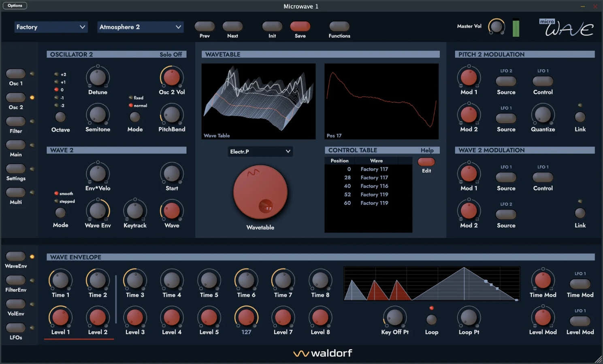Open the Electr.P wavetable dropdown
This screenshot has width=603, height=364.
[x=260, y=151]
